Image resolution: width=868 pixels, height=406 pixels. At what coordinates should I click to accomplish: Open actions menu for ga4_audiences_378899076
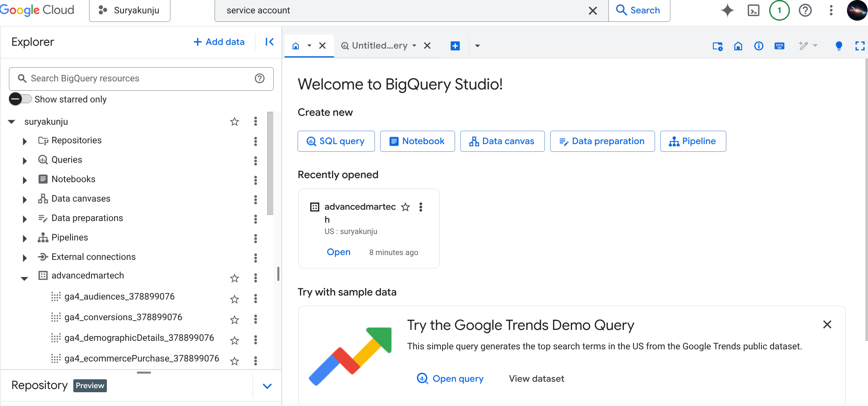pos(255,299)
